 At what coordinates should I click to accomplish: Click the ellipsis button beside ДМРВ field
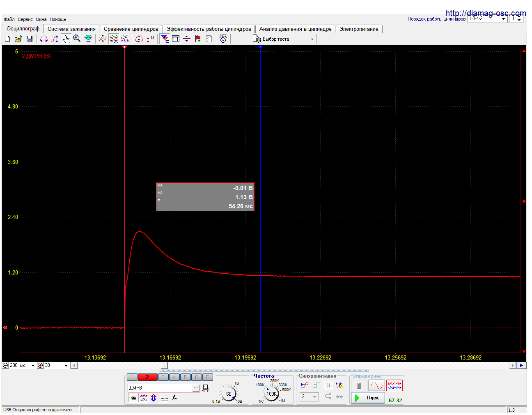pos(196,388)
